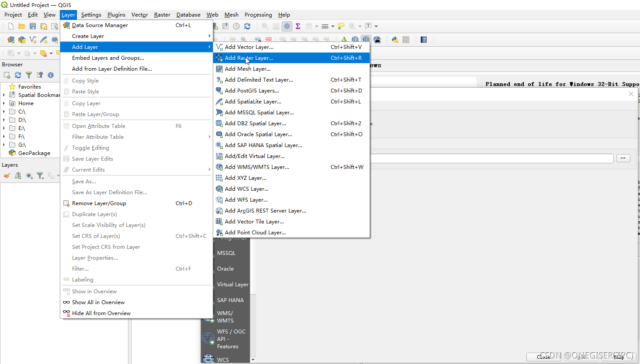Screen dimensions: 640x364
Task: Click the Add Selected Layers browser icon
Action: [7, 75]
